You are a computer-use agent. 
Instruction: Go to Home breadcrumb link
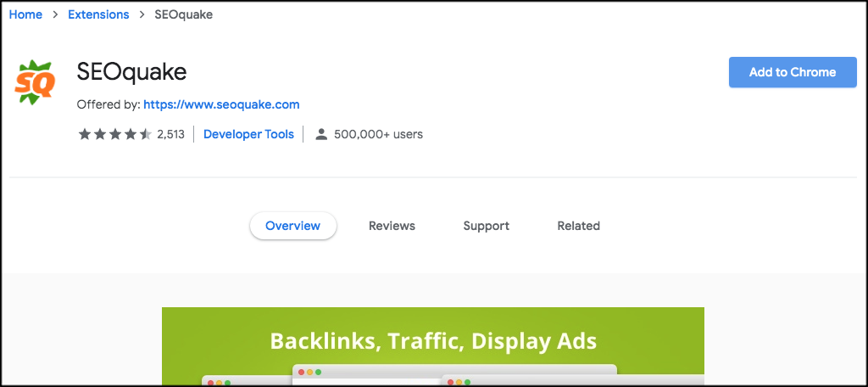pyautogui.click(x=25, y=14)
